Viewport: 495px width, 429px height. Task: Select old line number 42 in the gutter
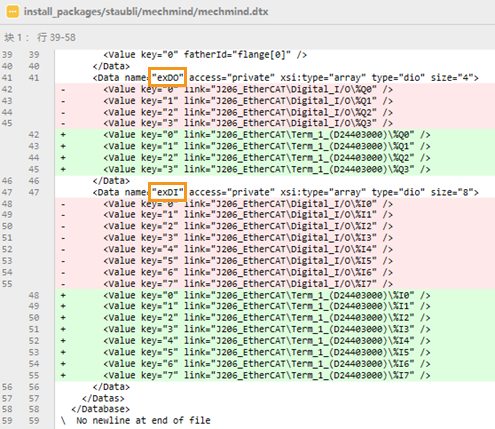(7, 89)
